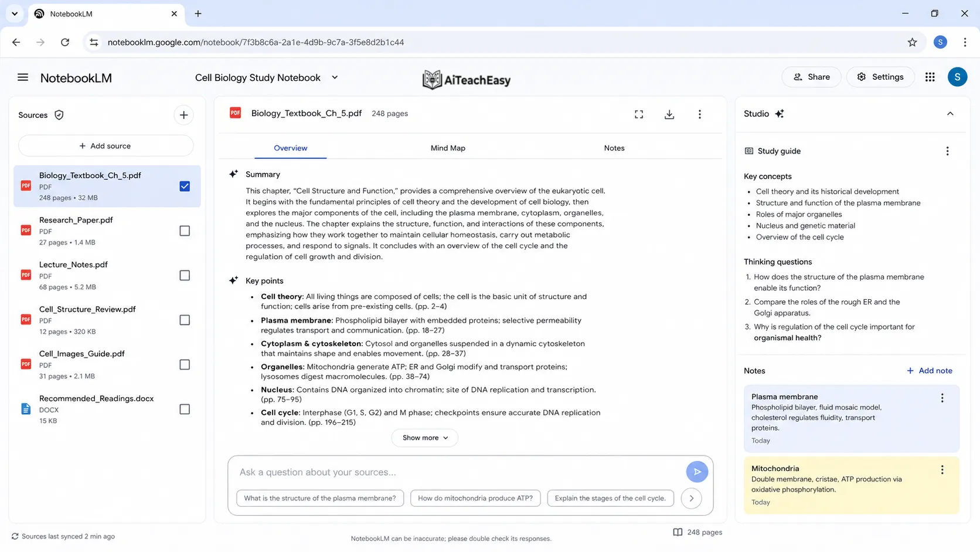The image size is (980, 552).
Task: Download Biology_Textbook_Ch_5.pdf
Action: [x=669, y=114]
